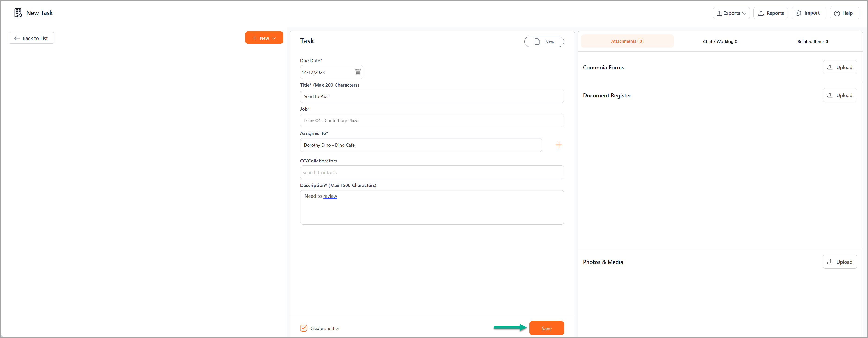Open the Attachments tab
868x338 pixels.
627,41
